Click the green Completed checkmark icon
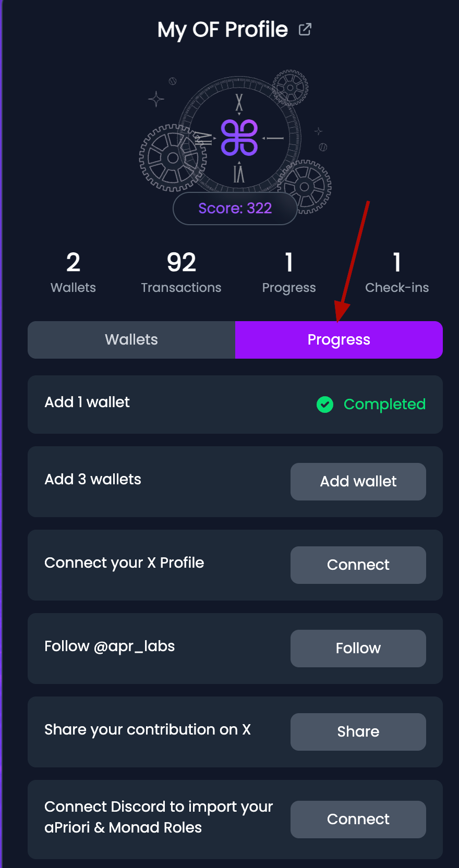 (x=325, y=404)
